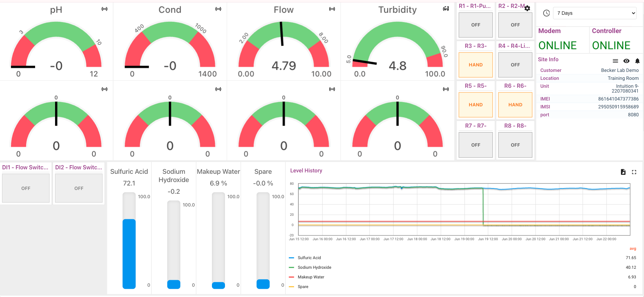Toggle R4 relay OFF button
644x297 pixels.
pos(515,65)
